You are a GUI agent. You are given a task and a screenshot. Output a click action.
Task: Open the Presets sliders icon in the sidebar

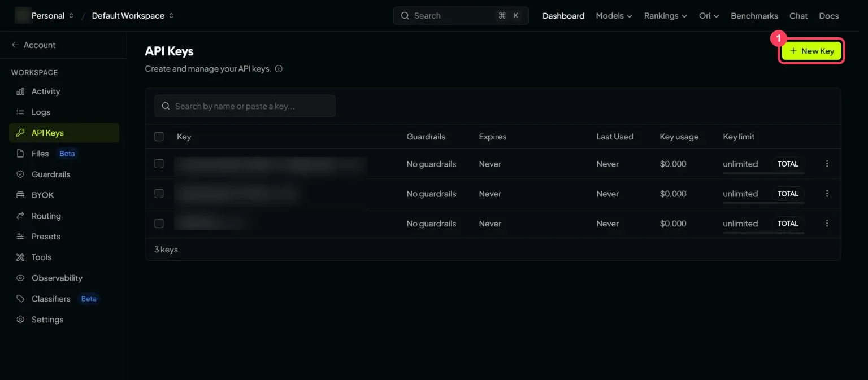(x=20, y=237)
